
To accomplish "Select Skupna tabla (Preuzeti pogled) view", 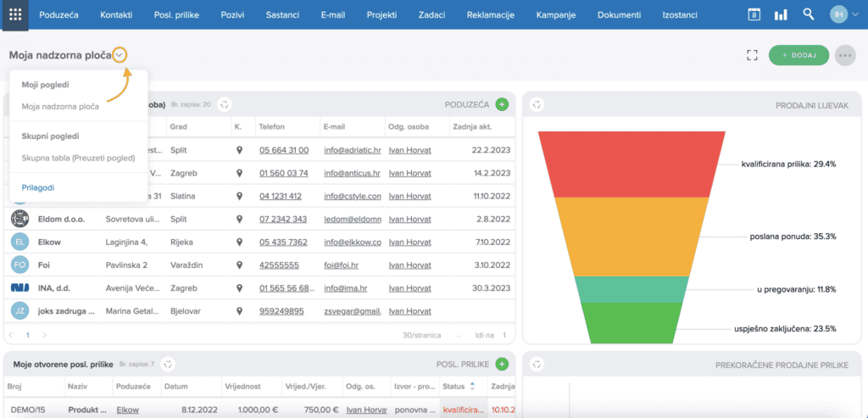I will click(x=79, y=158).
